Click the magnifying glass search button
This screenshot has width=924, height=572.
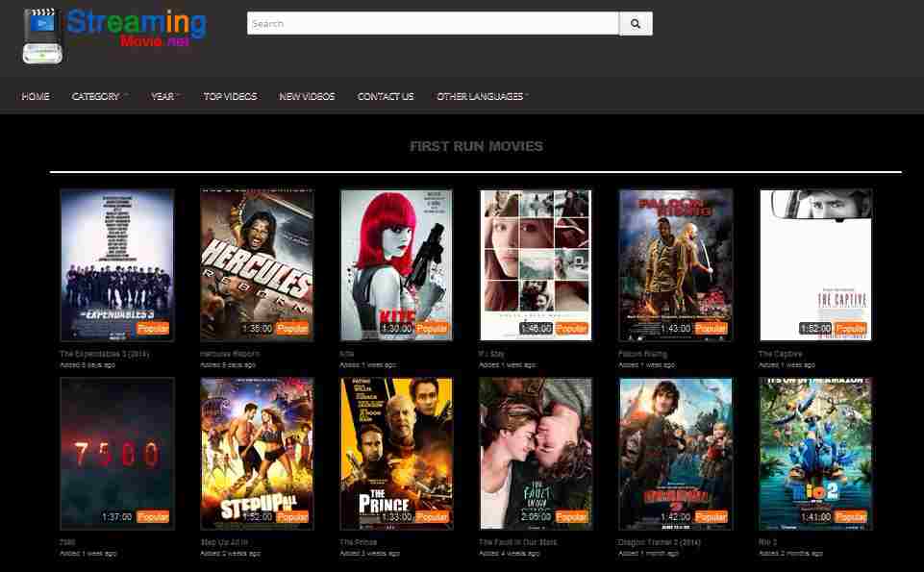[x=636, y=24]
